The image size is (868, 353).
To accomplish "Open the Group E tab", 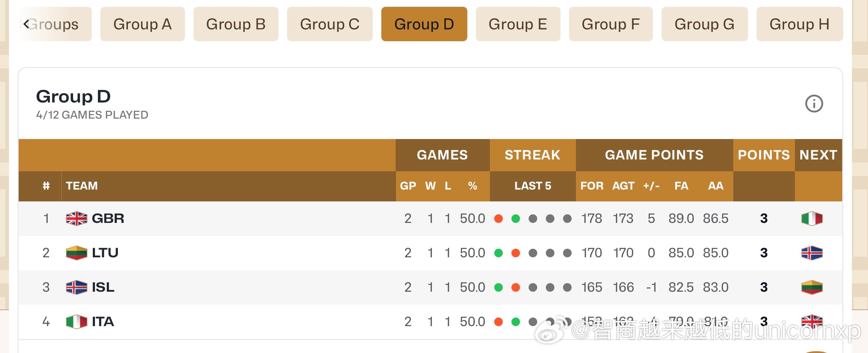I will [518, 24].
